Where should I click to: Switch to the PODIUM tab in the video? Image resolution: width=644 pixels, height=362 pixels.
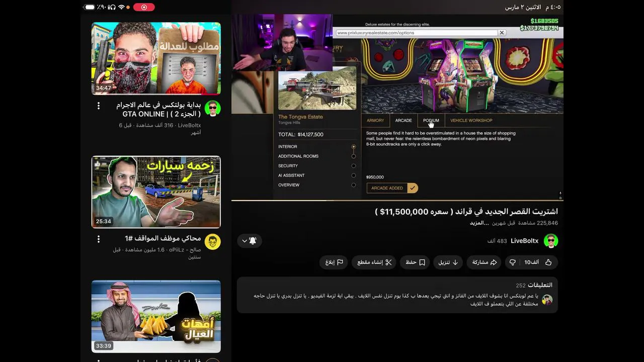[x=431, y=121]
